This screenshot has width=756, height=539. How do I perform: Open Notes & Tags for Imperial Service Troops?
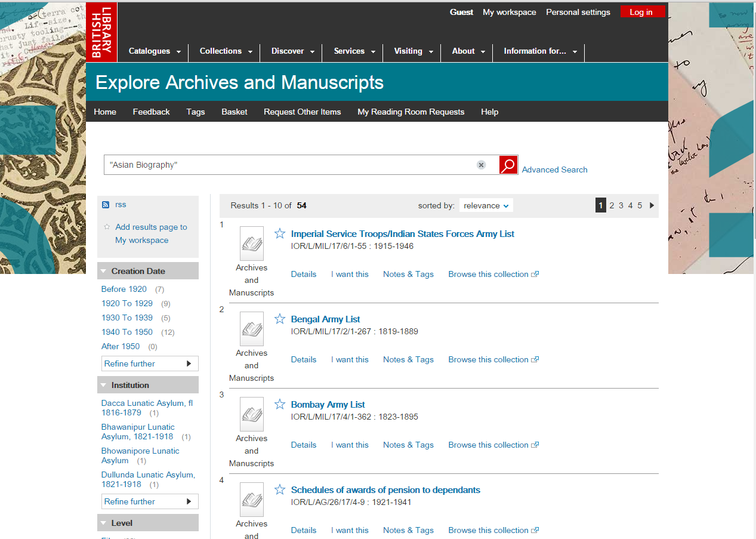(x=408, y=274)
